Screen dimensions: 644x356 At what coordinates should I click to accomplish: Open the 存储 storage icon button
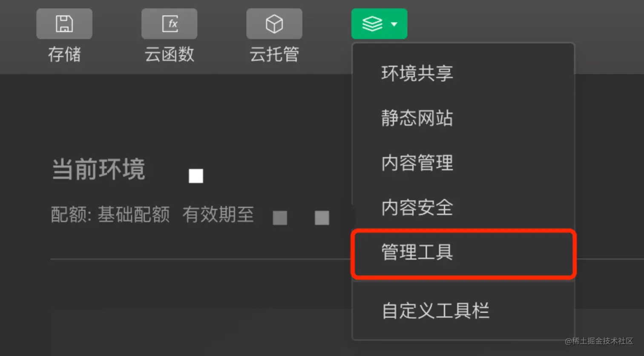(x=64, y=24)
